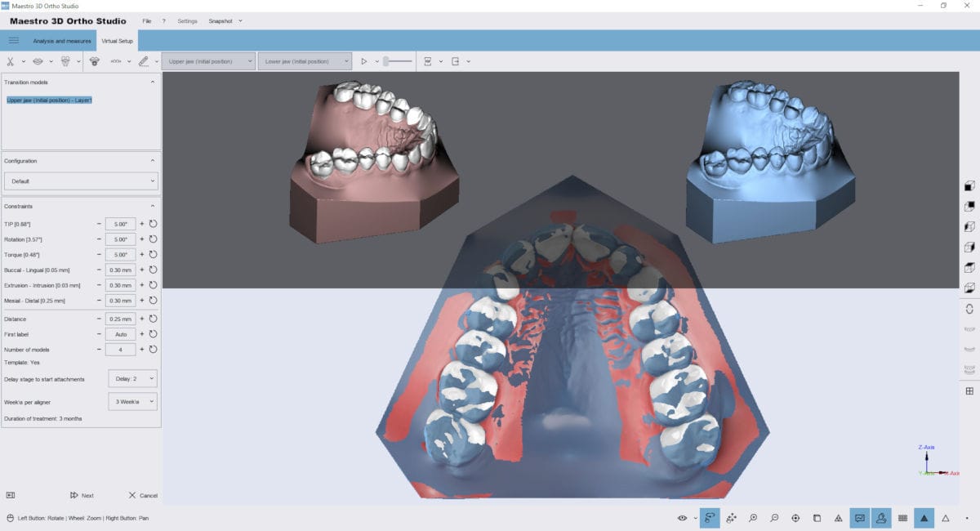Screen dimensions: 980x531
Task: Open the Delay: 2 dropdown
Action: (x=132, y=378)
